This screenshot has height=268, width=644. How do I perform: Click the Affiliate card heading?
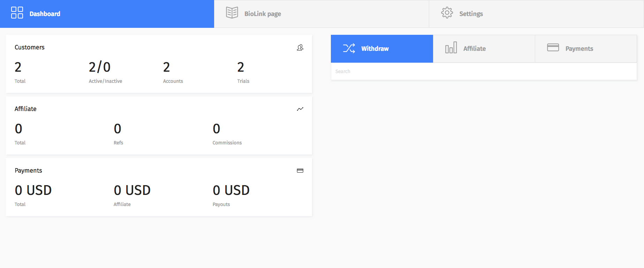click(25, 109)
